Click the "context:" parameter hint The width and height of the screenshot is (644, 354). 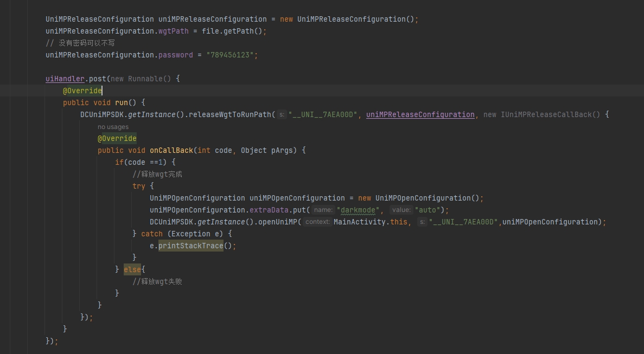click(x=317, y=222)
